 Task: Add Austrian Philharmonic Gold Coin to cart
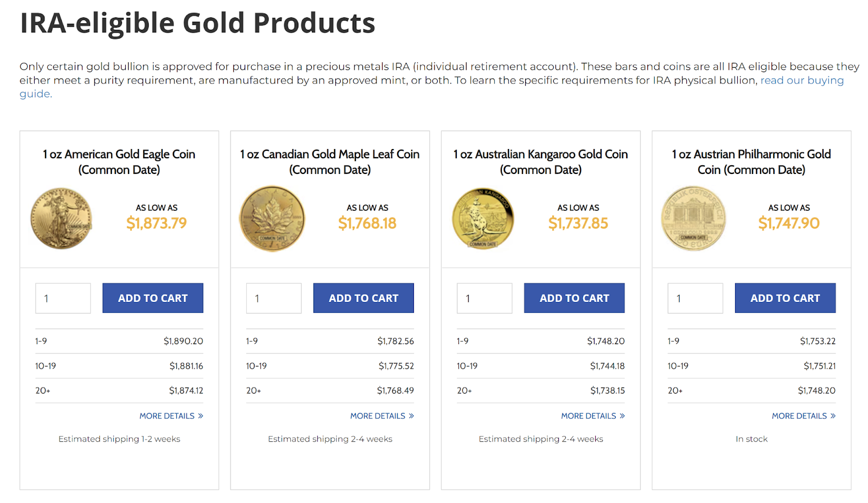point(785,298)
